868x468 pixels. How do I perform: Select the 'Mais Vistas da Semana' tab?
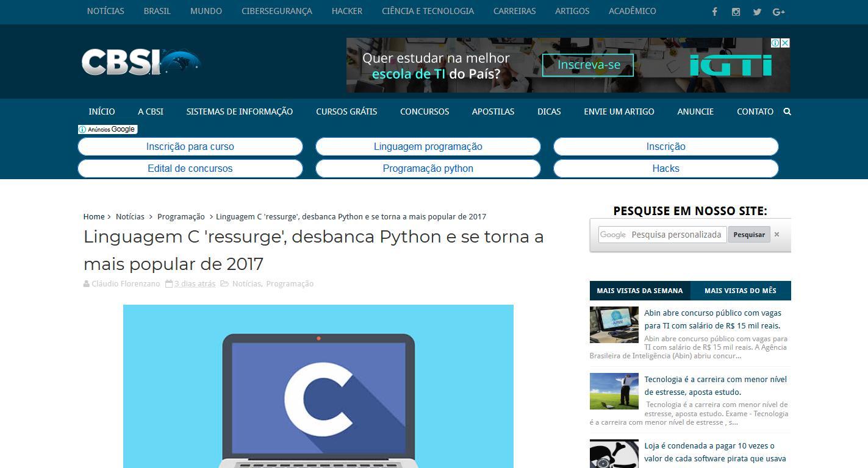point(639,291)
